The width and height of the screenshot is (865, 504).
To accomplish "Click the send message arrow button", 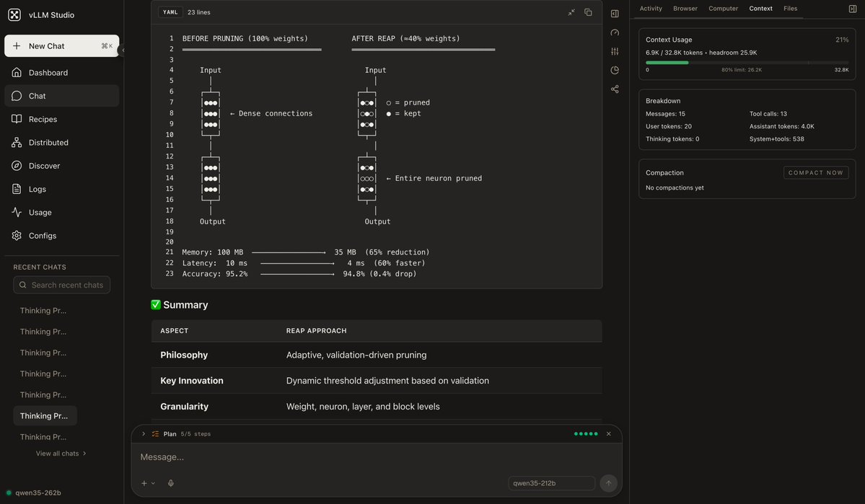I will click(x=608, y=483).
